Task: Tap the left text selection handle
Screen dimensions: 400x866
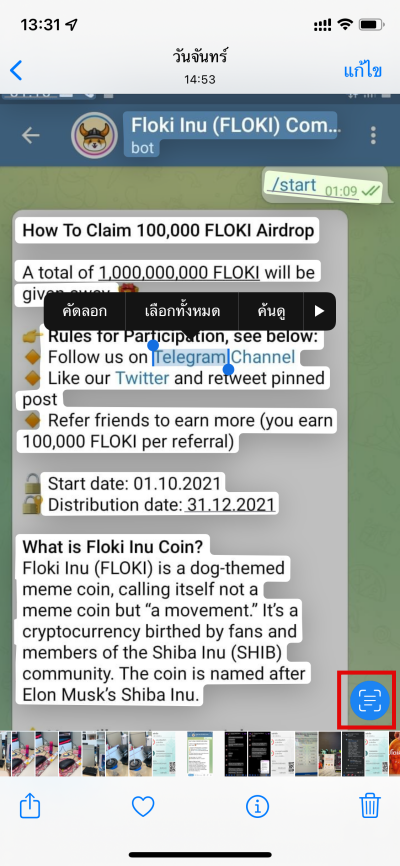Action: tap(153, 347)
